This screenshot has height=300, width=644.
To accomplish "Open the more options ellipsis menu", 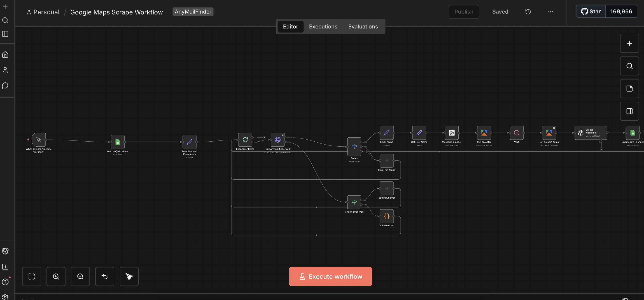I will (x=551, y=12).
